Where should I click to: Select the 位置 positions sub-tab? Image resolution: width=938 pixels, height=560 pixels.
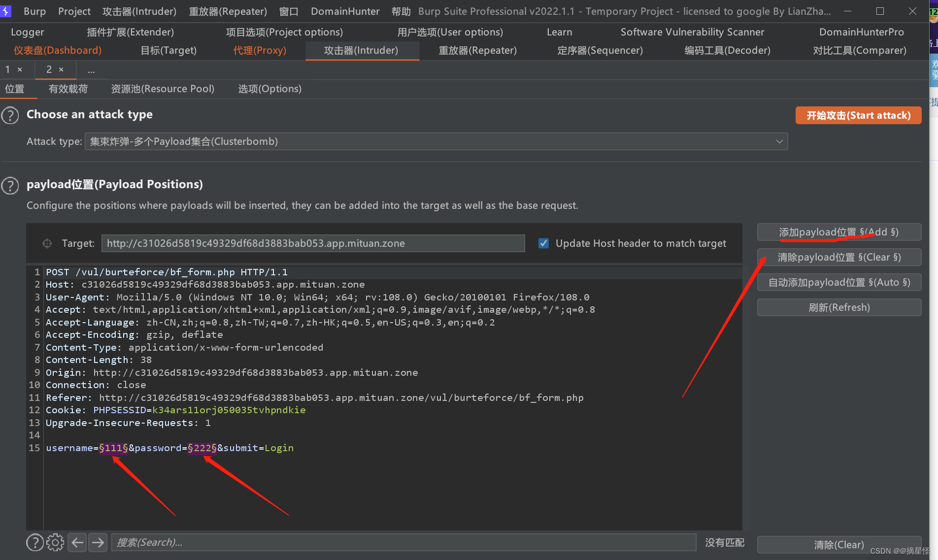click(x=15, y=89)
